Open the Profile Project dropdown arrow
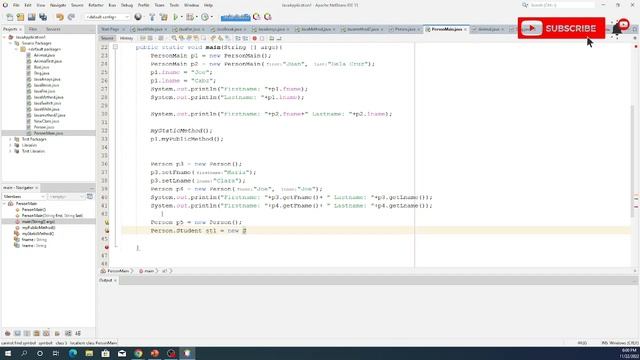Viewport: 640px width, 360px height. click(211, 17)
